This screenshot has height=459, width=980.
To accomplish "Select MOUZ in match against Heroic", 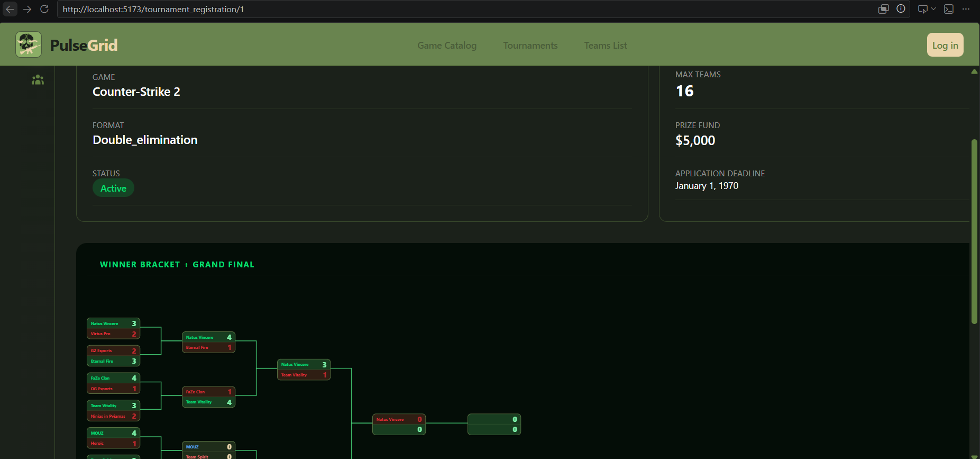I will [113, 433].
